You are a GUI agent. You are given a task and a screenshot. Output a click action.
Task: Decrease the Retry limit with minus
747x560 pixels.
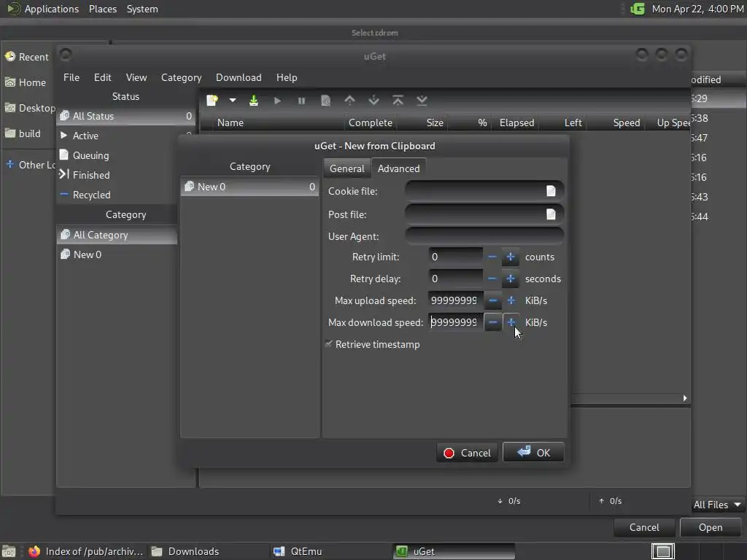(492, 257)
